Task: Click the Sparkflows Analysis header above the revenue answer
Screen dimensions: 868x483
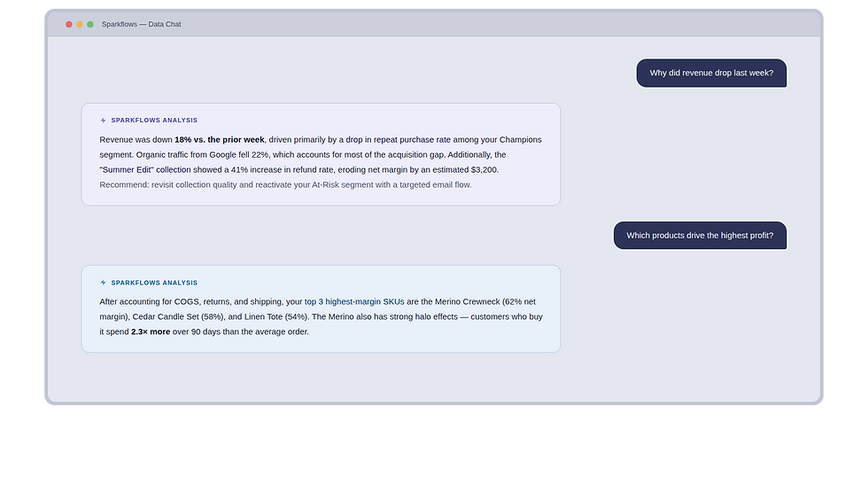Action: pyautogui.click(x=154, y=121)
